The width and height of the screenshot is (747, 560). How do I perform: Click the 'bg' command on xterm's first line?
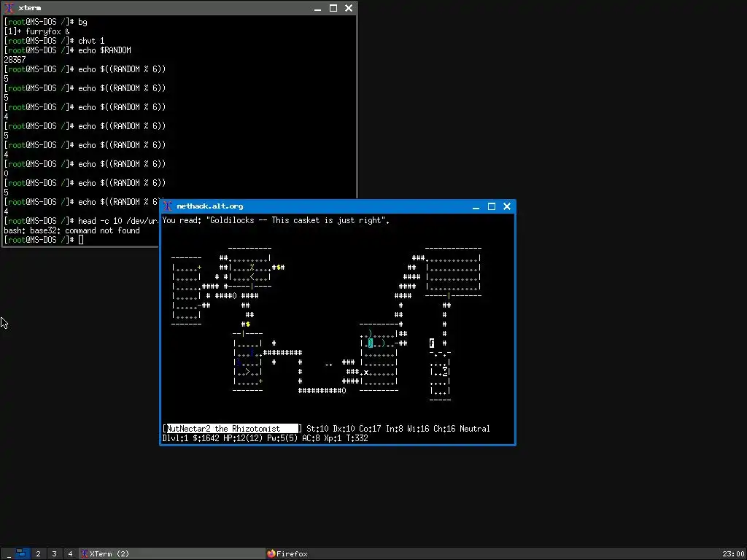(x=82, y=22)
